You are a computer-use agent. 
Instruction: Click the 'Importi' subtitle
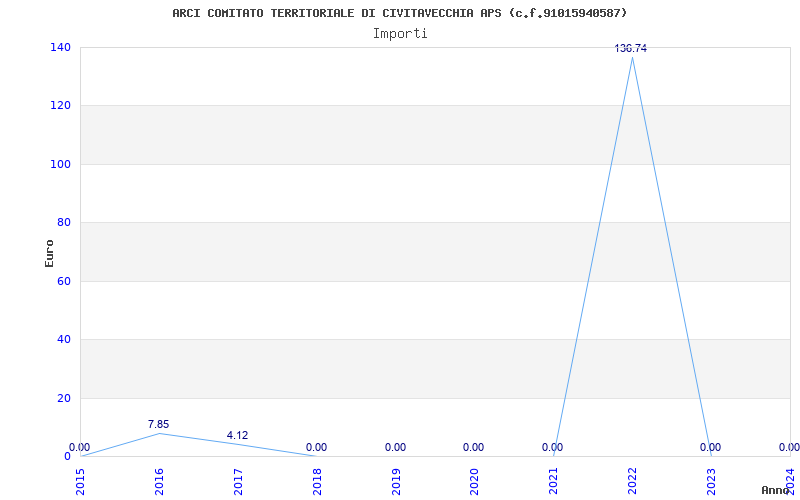tap(400, 34)
